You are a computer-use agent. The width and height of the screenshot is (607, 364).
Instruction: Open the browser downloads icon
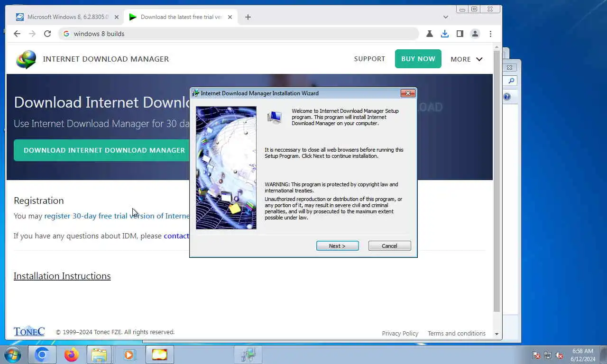coord(444,34)
